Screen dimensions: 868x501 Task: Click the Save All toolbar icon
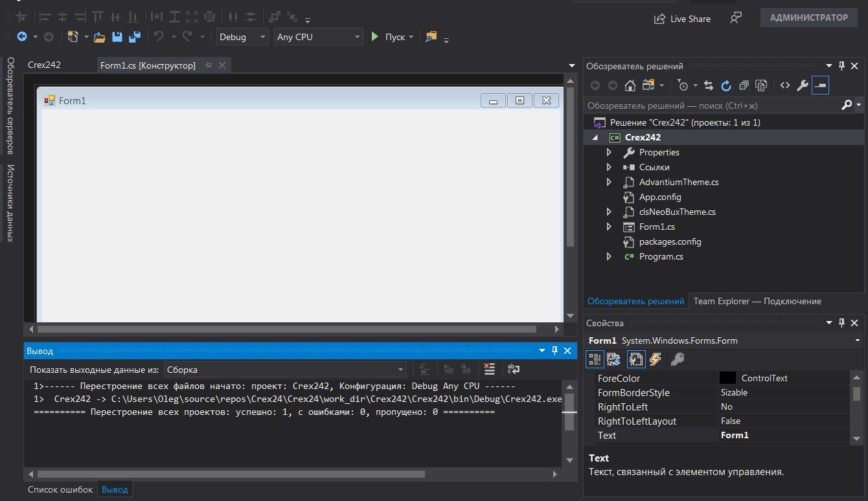tap(135, 37)
